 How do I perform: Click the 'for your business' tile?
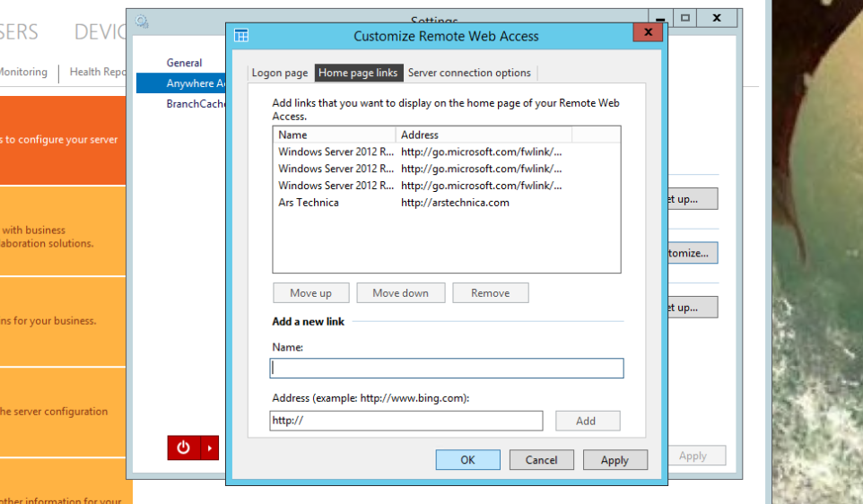[x=63, y=321]
